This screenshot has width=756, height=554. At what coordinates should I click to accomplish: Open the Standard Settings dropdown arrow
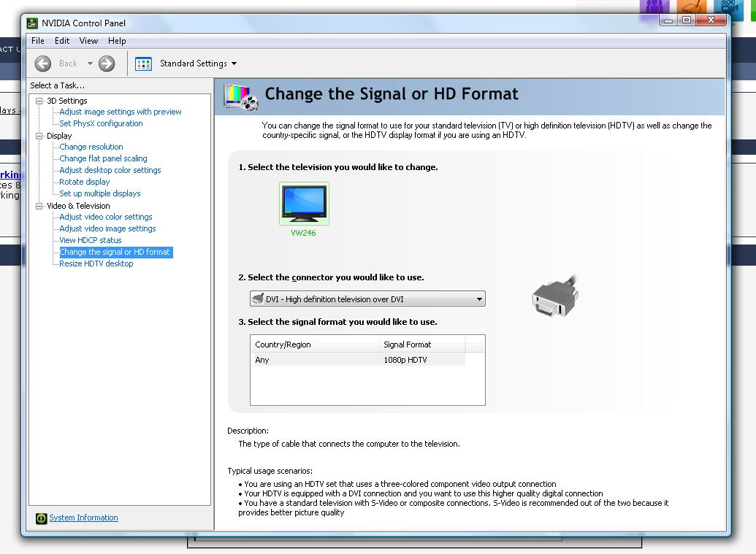(x=234, y=64)
